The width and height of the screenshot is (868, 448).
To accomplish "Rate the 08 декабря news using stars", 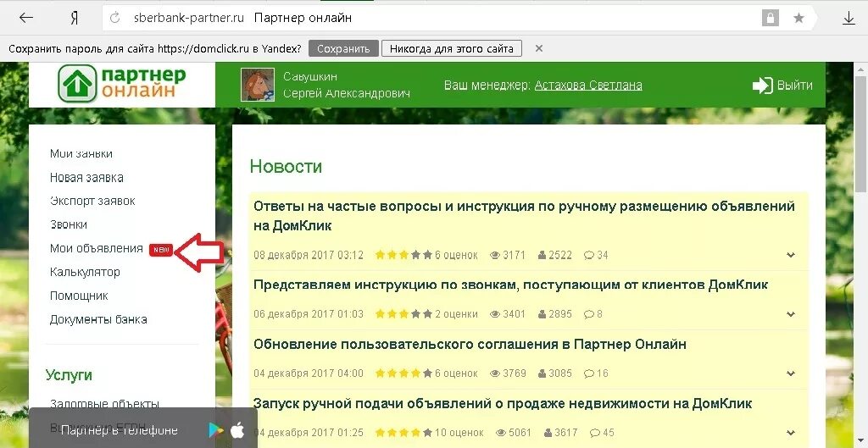I will tap(403, 255).
